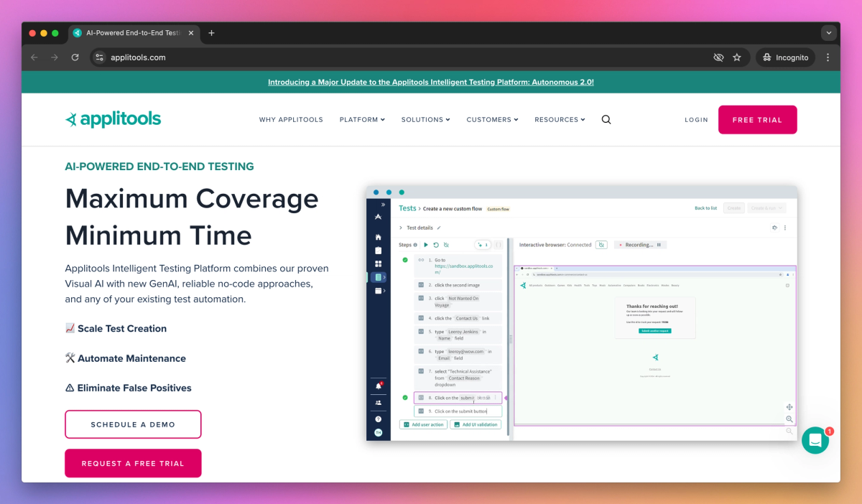Click the TH user avatar in sidebar
This screenshot has height=504, width=862.
click(x=379, y=432)
